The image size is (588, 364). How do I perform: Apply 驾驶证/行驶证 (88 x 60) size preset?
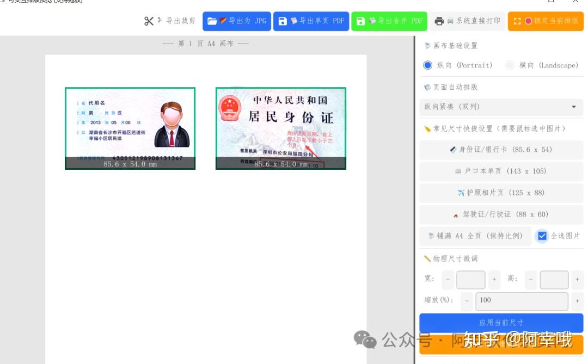pyautogui.click(x=501, y=214)
